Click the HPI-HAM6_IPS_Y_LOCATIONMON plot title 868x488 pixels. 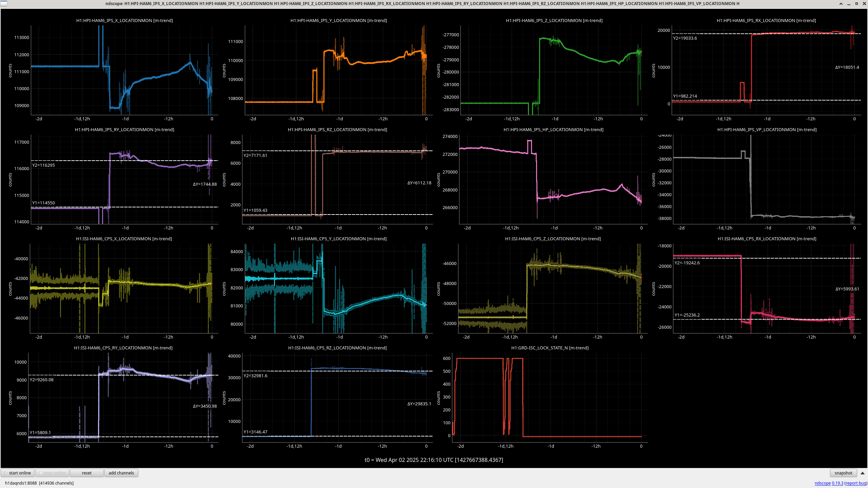(x=338, y=20)
